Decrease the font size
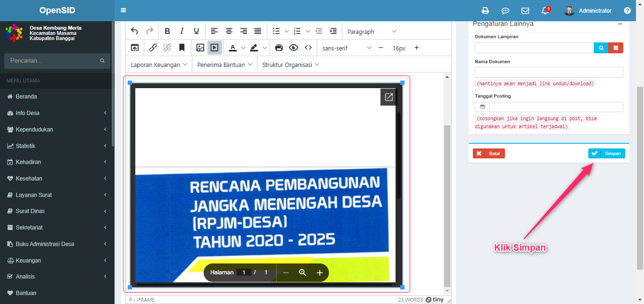This screenshot has height=304, width=644. tap(381, 48)
